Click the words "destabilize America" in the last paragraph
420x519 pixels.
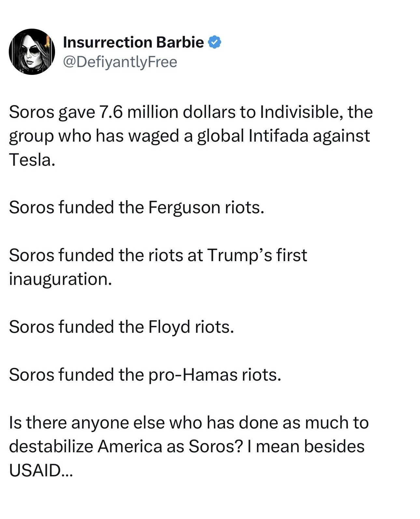click(85, 446)
